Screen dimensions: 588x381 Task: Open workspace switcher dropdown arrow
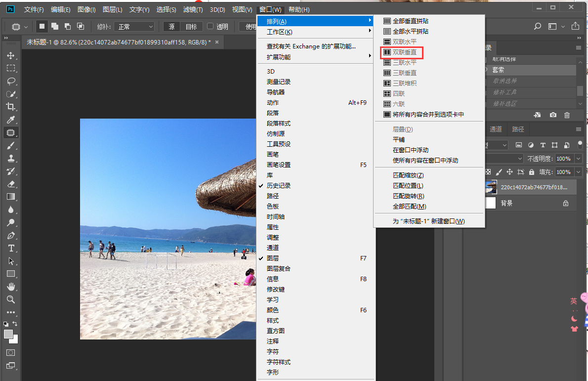(x=562, y=27)
